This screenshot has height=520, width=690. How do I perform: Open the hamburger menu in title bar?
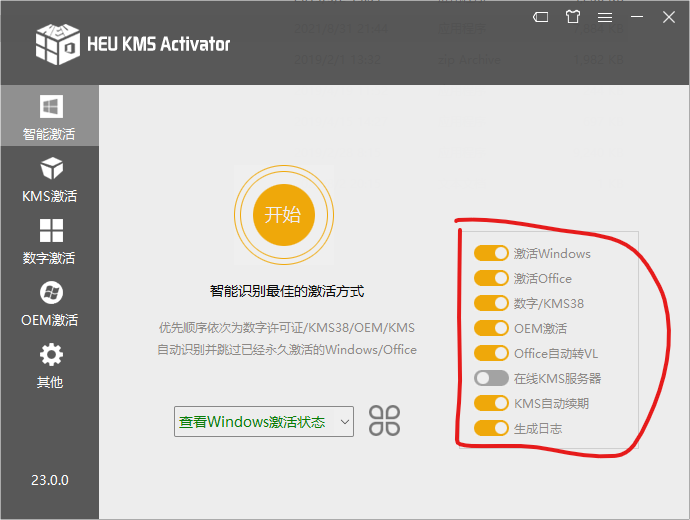605,17
